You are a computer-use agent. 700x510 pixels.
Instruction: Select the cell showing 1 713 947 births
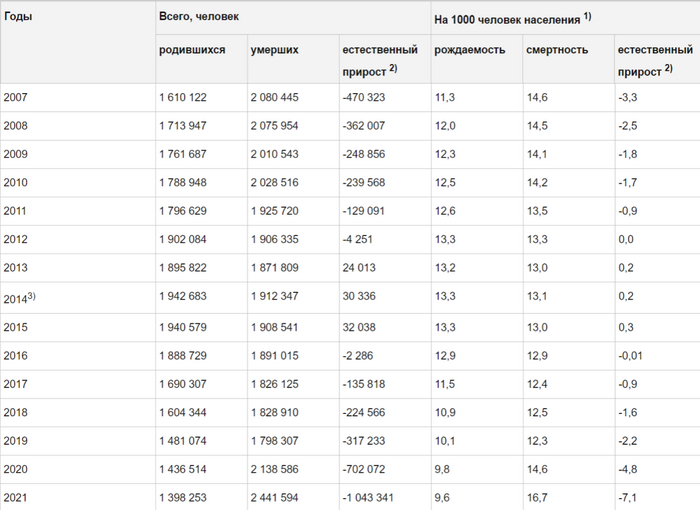point(182,126)
